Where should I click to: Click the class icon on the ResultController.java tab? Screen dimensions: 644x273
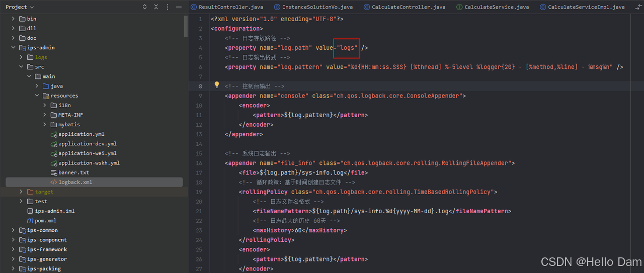pyautogui.click(x=194, y=7)
